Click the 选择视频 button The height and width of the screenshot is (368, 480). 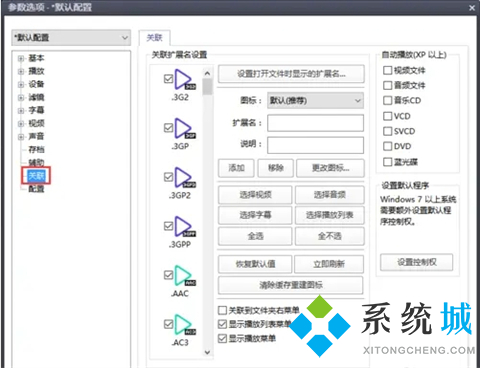pyautogui.click(x=255, y=195)
